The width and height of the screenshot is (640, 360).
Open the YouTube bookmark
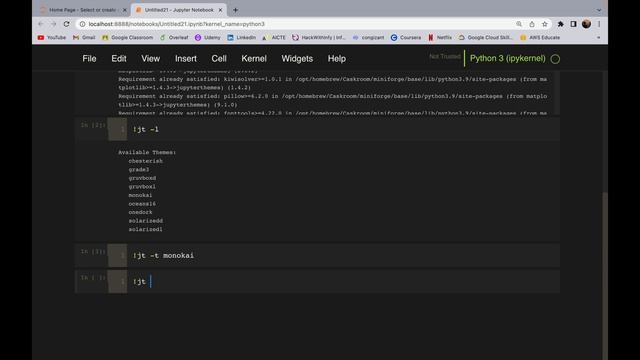click(52, 38)
